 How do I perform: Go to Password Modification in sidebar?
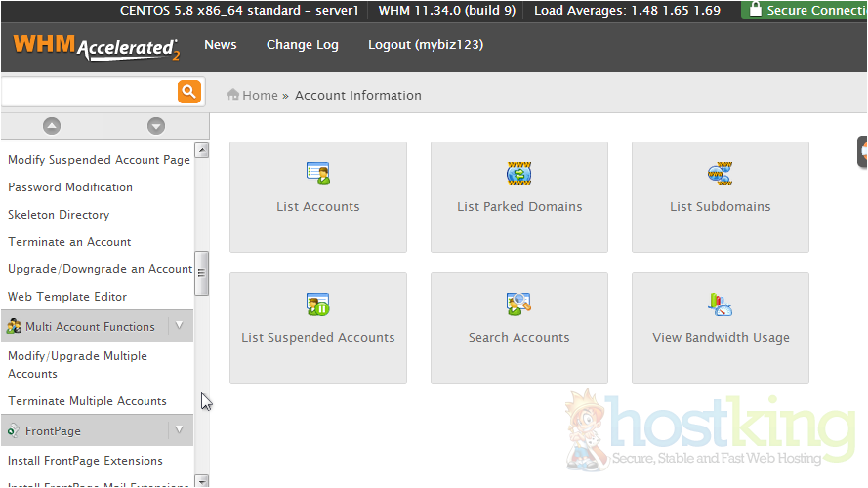(x=70, y=187)
